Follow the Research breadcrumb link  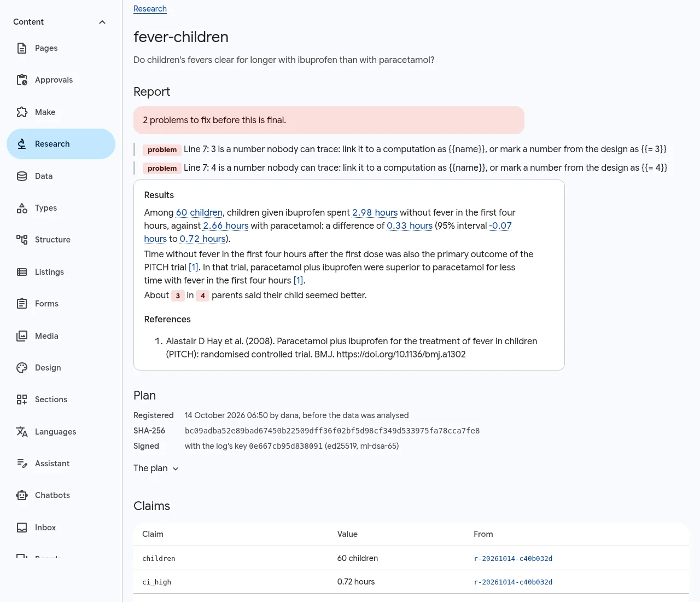pyautogui.click(x=150, y=9)
